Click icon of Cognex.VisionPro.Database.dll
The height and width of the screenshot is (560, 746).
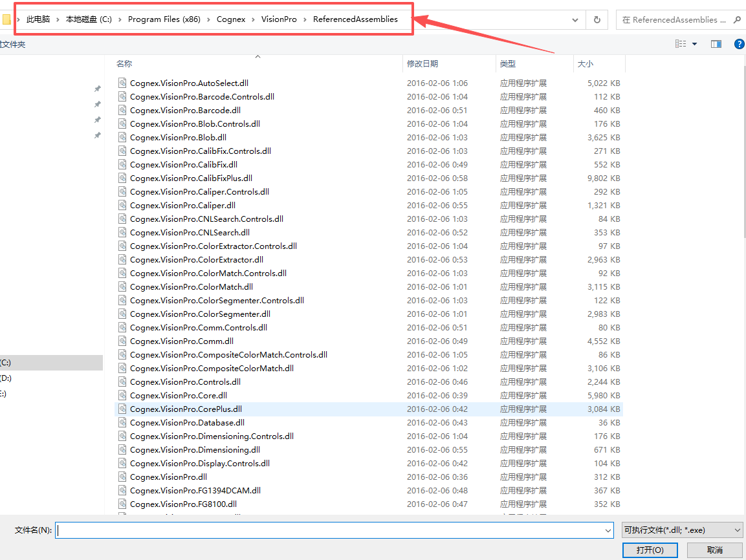[x=122, y=422]
